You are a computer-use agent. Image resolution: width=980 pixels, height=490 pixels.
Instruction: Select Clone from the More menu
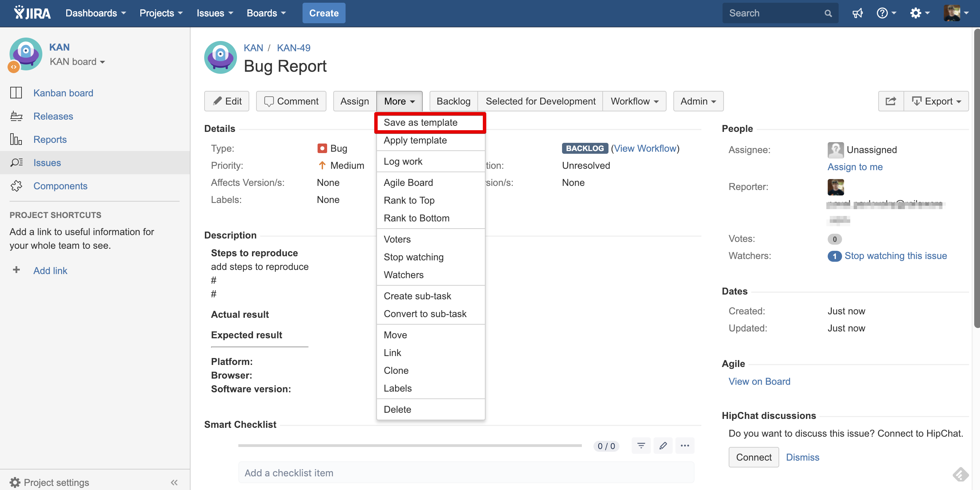pos(396,370)
